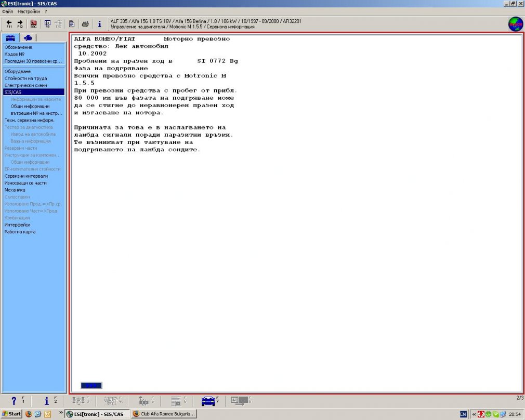Click the blue highlighted link in document
Viewport: 525px width, 420px height.
[91, 385]
